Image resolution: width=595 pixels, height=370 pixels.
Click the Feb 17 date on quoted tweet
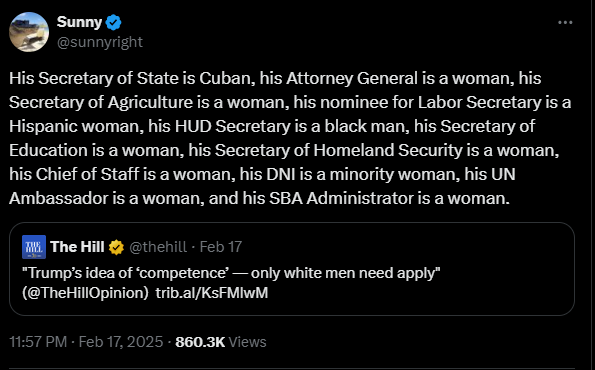[x=220, y=247]
